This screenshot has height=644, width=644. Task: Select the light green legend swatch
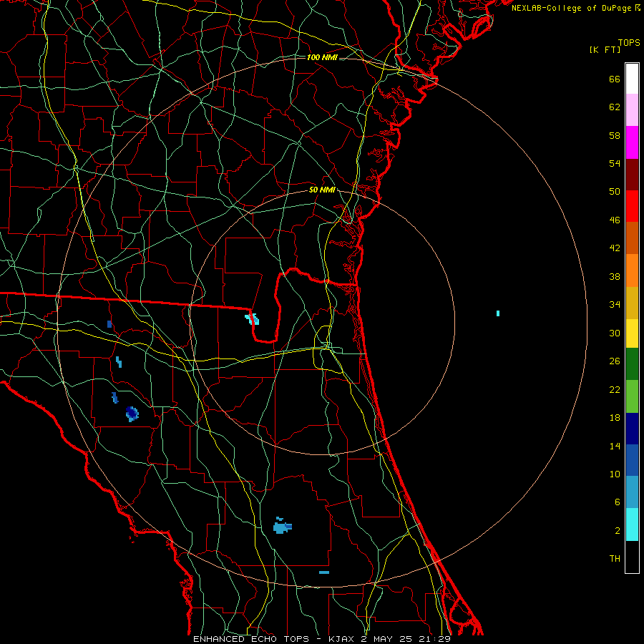click(632, 396)
